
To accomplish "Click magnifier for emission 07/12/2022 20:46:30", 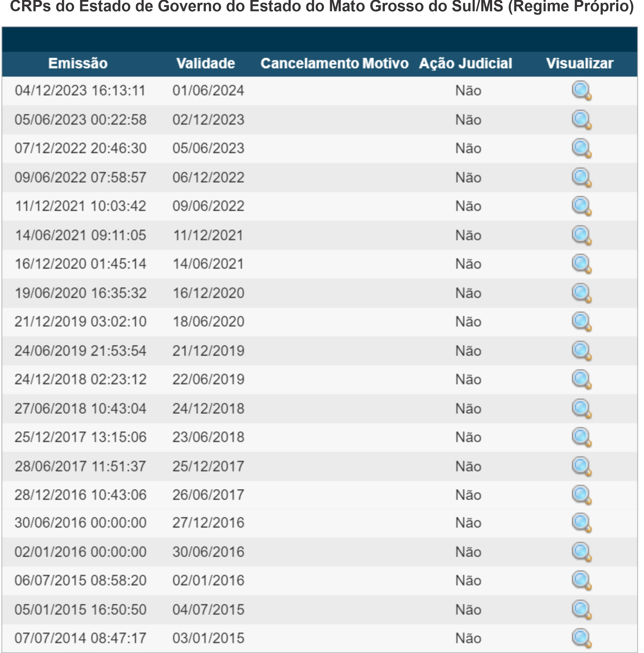I will tap(582, 148).
